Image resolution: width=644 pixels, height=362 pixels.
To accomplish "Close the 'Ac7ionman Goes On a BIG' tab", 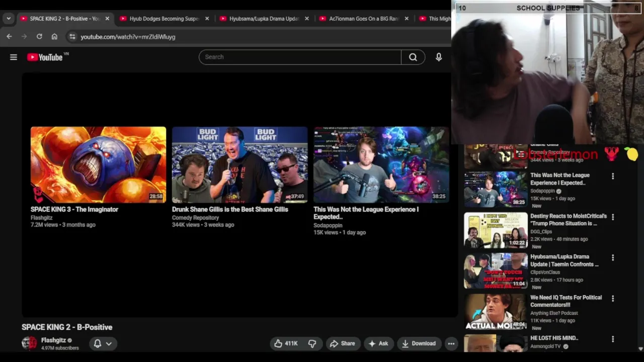I will 407,19.
